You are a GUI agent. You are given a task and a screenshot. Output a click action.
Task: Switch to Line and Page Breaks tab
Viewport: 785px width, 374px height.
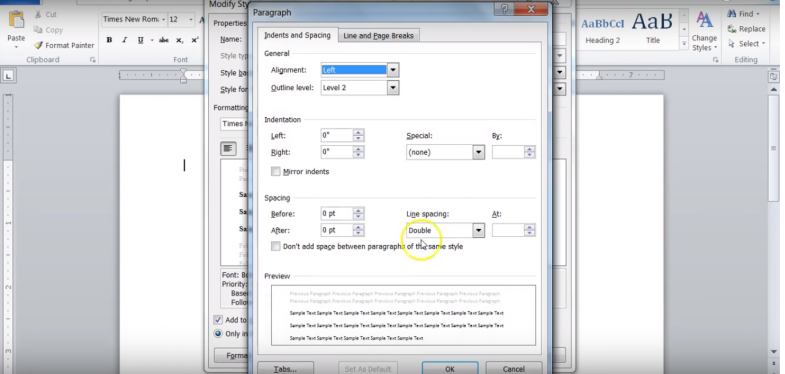[378, 36]
